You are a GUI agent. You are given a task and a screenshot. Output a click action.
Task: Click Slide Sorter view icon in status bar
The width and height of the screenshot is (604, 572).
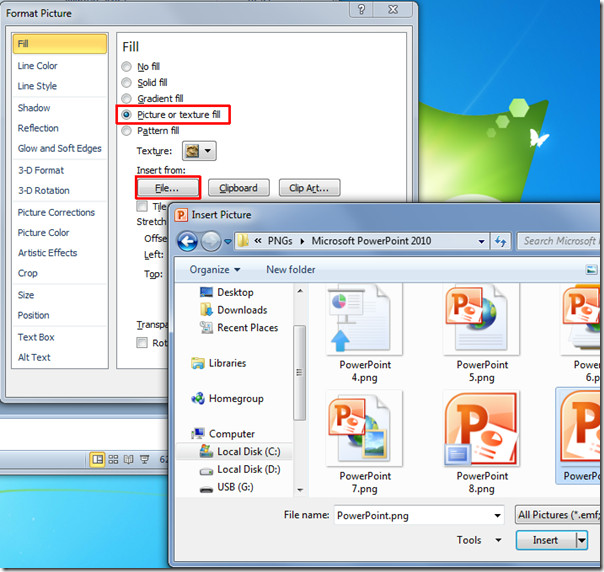113,459
